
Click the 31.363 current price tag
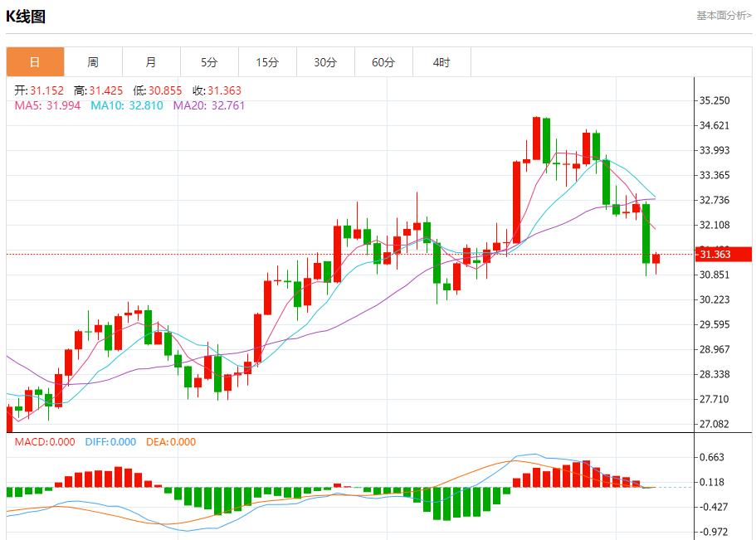pos(724,255)
